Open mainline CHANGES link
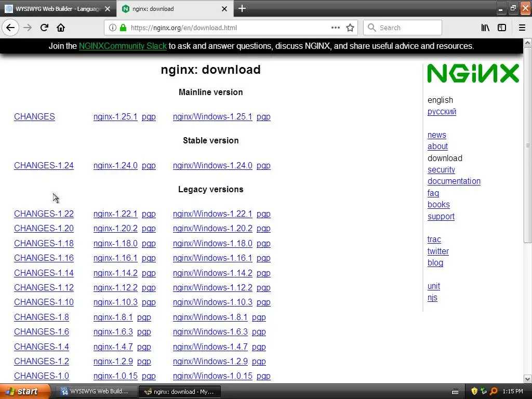Viewport: 532px width, 399px height. pos(34,117)
